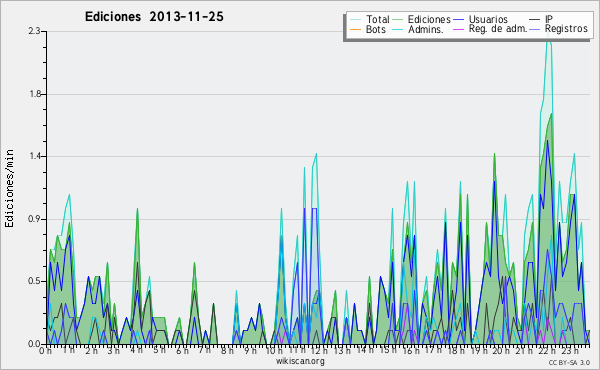600x370 pixels.
Task: Click the highest Total peak near 22 h
Action: click(548, 34)
